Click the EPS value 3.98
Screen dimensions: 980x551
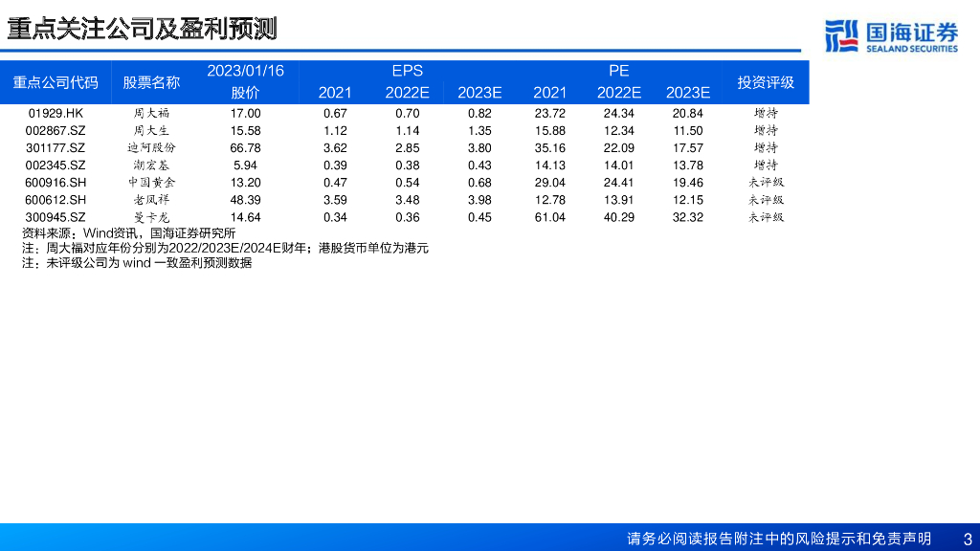click(479, 201)
